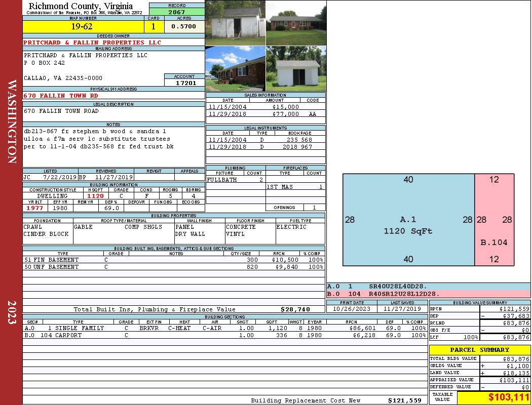Click the yellow Parcel Summary header
The width and height of the screenshot is (532, 405).
pos(479,350)
